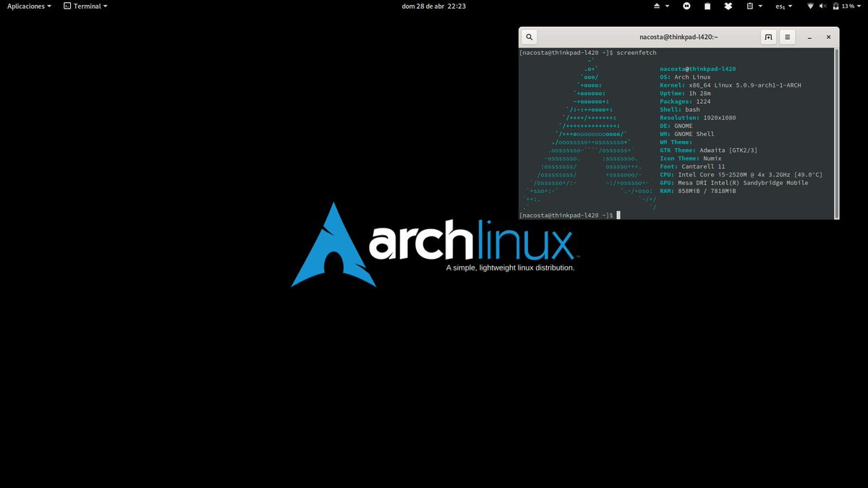Click the Dropbox tray icon

(x=728, y=6)
